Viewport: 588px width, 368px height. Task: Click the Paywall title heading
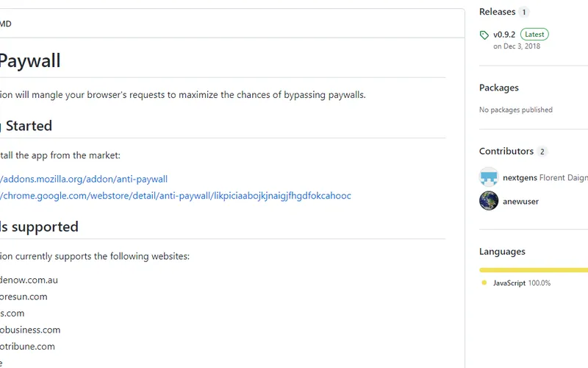[30, 60]
